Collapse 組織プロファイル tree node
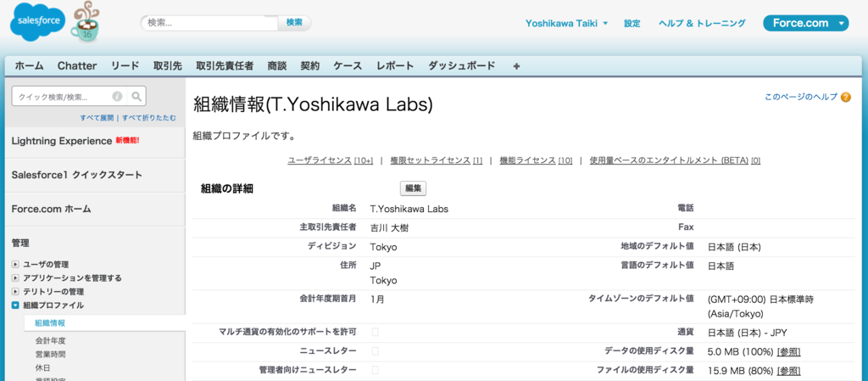This screenshot has width=868, height=381. pos(15,305)
